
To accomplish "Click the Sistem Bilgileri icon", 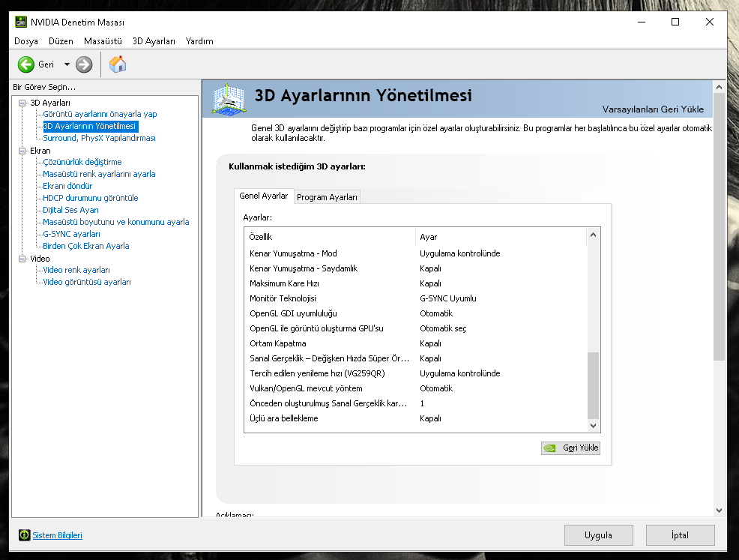I will (x=24, y=535).
